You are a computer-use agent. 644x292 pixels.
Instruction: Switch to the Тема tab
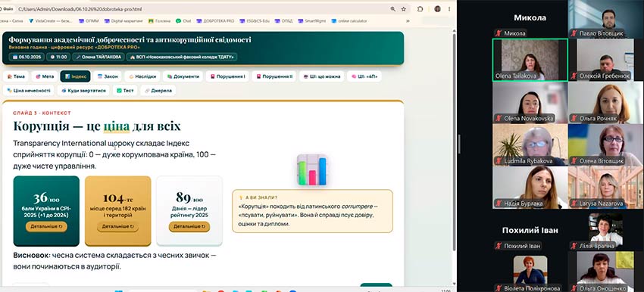[16, 76]
